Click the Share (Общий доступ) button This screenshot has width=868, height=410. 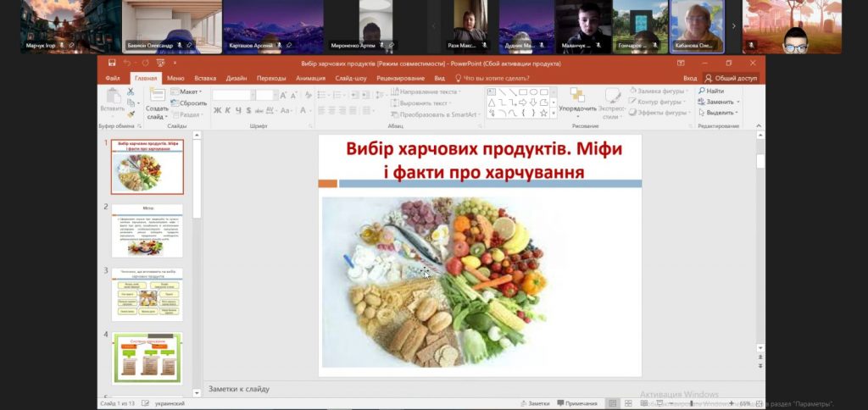click(731, 78)
